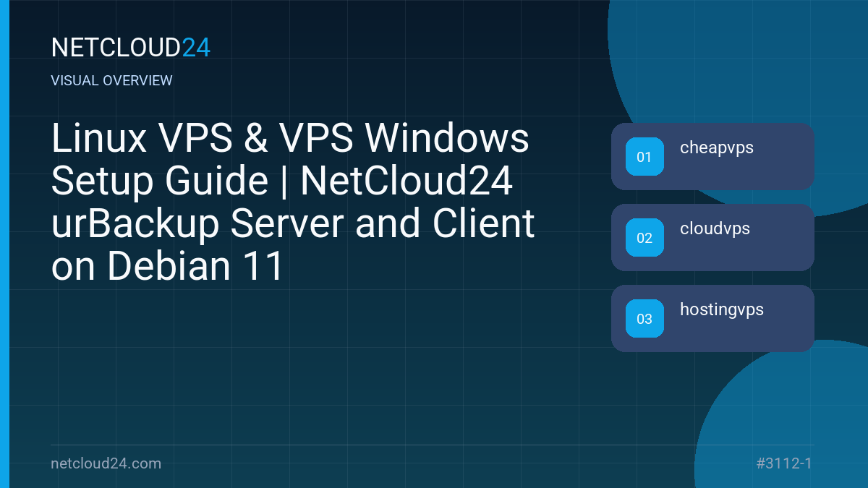
Task: Click the cloudvps label
Action: pyautogui.click(x=715, y=229)
